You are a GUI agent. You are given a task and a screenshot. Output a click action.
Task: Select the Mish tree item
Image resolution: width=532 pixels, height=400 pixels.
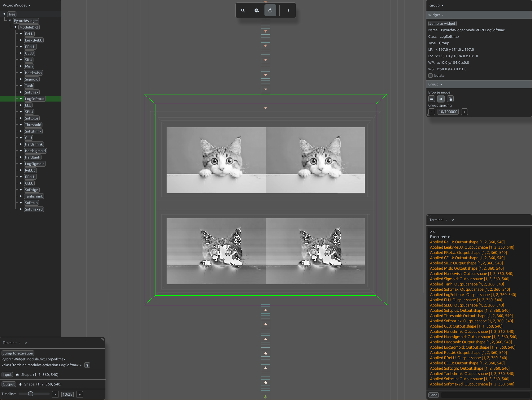click(29, 66)
